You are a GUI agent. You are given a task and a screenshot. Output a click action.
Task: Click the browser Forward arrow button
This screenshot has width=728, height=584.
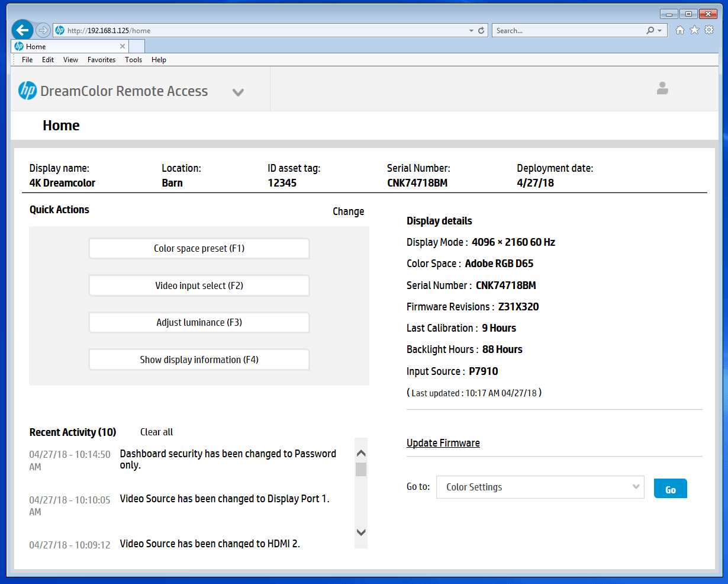(43, 30)
